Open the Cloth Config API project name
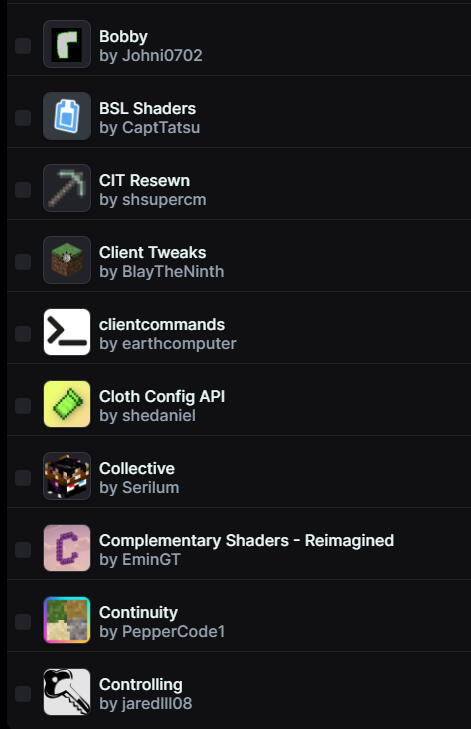The height and width of the screenshot is (729, 471). [x=162, y=397]
